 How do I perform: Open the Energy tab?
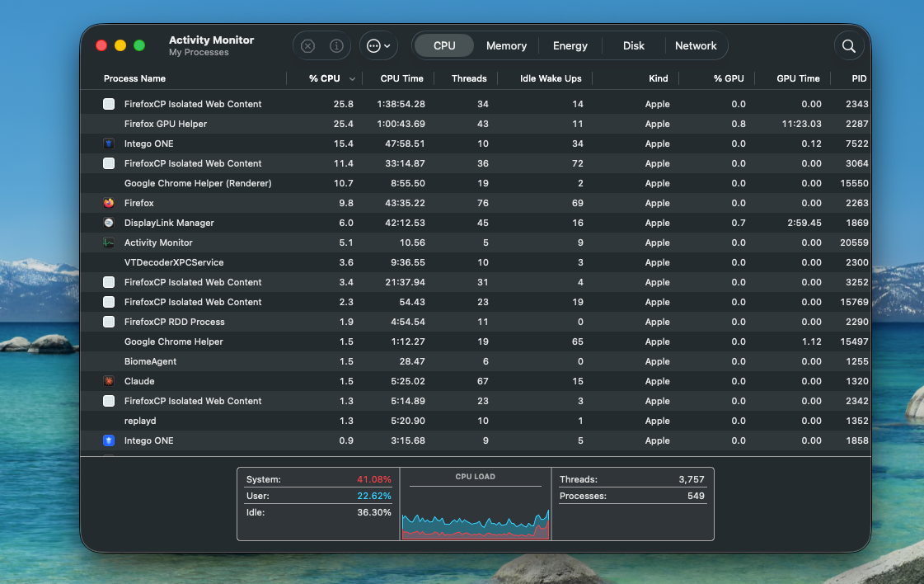[x=570, y=46]
